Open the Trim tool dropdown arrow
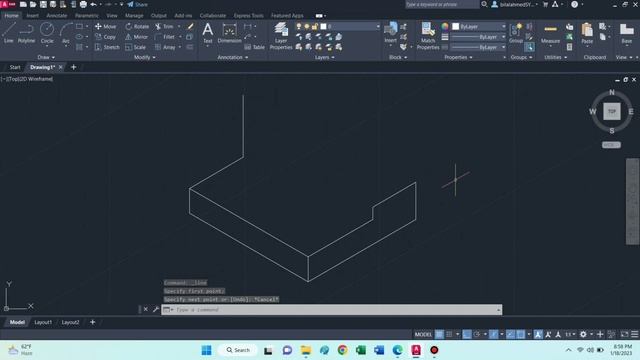This screenshot has width=640, height=360. point(179,26)
